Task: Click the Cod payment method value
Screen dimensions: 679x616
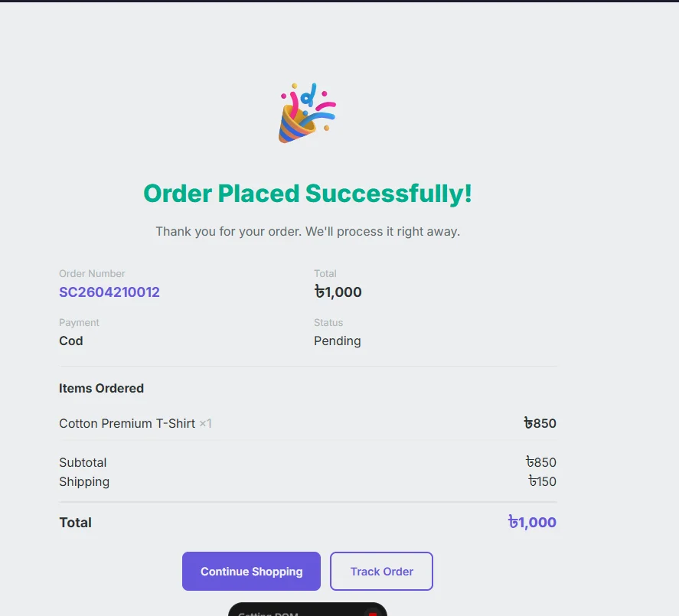Action: (x=71, y=341)
